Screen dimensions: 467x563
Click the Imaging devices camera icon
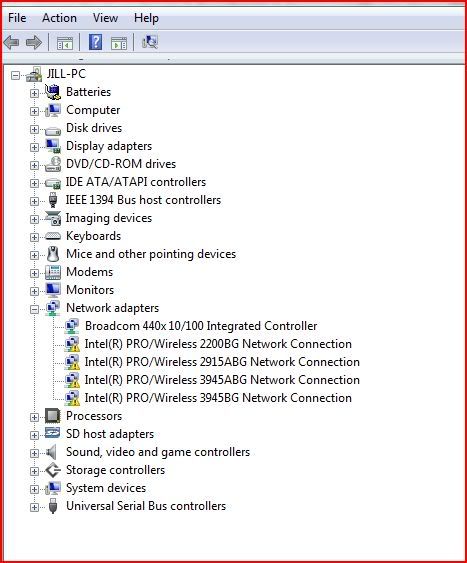[53, 218]
